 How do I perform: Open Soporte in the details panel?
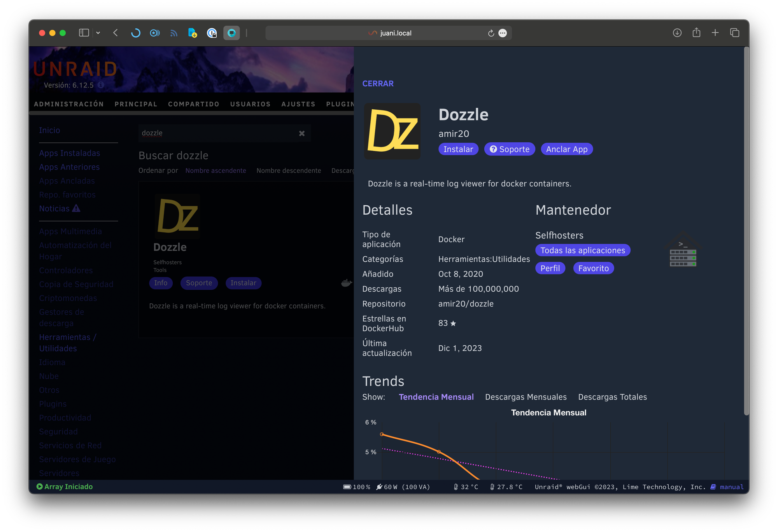point(510,149)
